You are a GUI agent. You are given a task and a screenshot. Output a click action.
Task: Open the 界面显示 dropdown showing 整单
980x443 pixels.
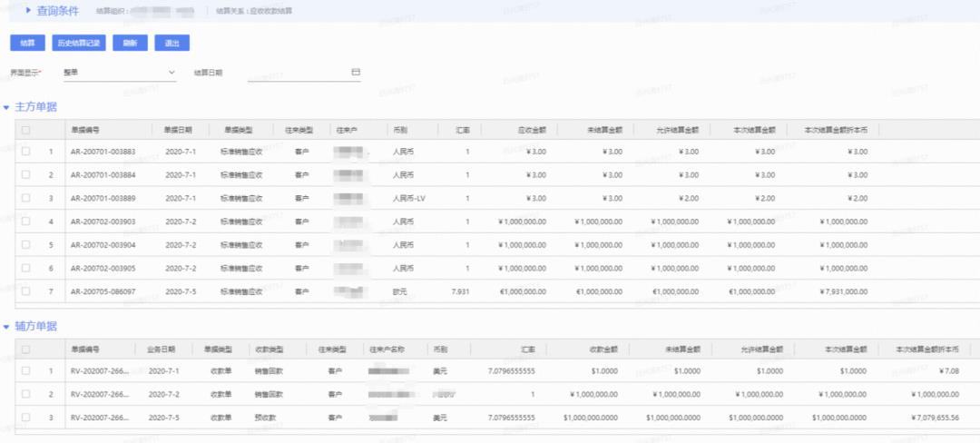coord(119,73)
